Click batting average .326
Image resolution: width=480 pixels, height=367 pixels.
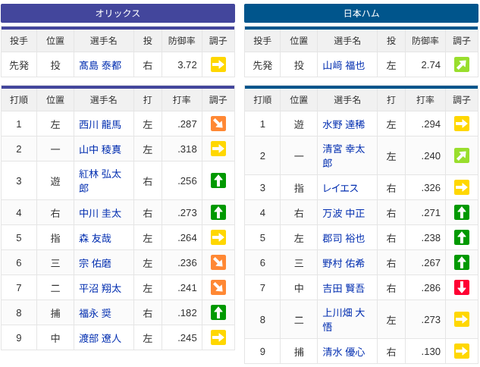(x=431, y=188)
